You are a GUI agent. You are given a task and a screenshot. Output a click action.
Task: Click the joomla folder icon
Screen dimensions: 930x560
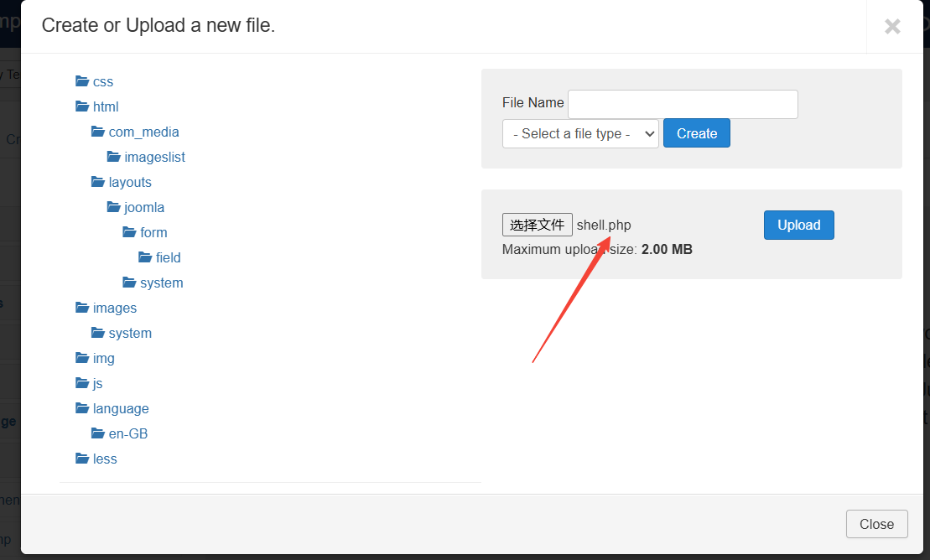(x=114, y=206)
